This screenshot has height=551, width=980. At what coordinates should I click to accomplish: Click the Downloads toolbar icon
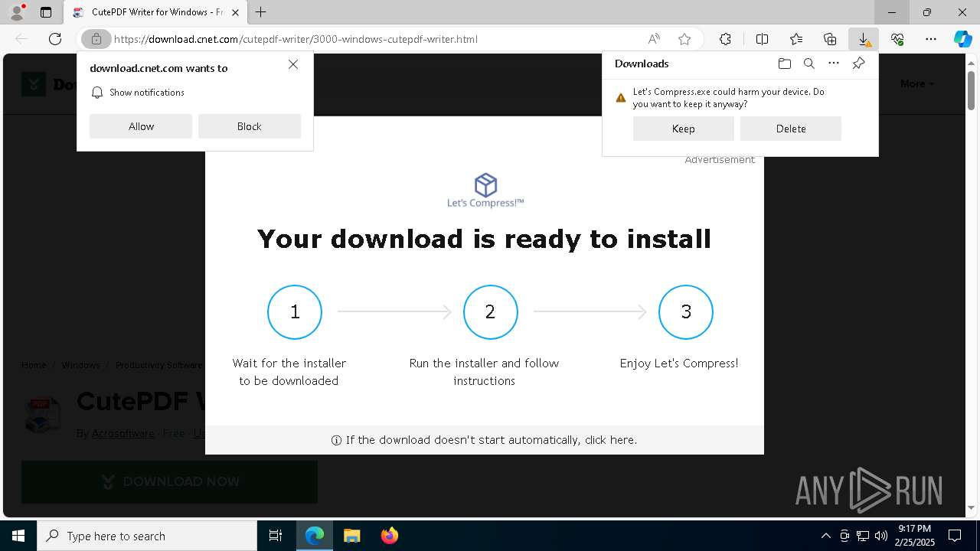click(x=864, y=39)
